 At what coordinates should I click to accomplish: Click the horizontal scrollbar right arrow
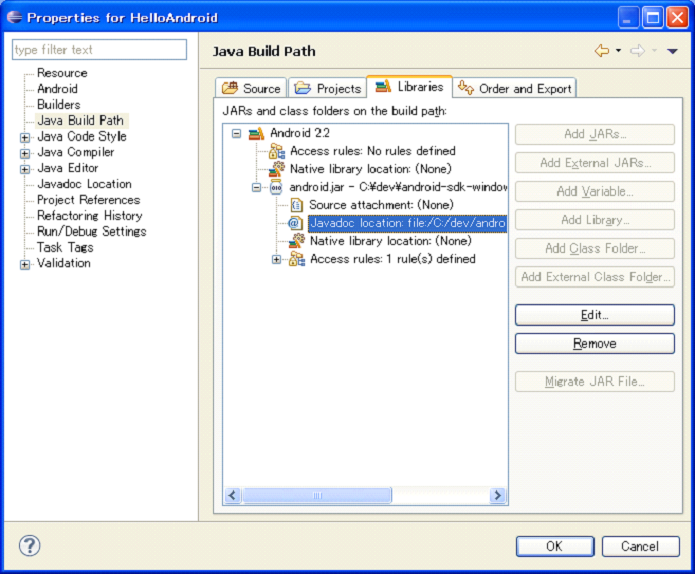click(x=498, y=496)
